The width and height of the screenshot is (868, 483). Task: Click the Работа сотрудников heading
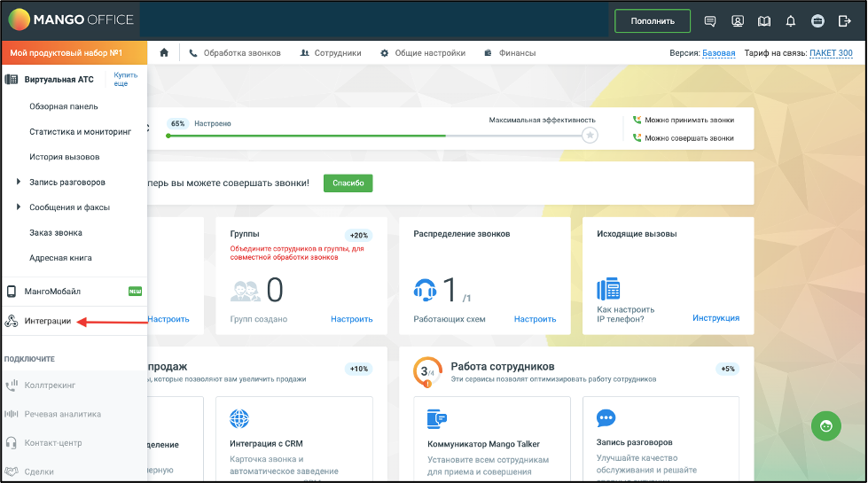(x=502, y=366)
